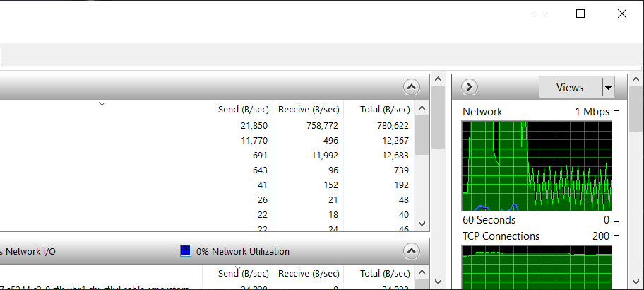Click the main pane scrollbar thumb
Screen dimensions: 644x290
[438, 117]
